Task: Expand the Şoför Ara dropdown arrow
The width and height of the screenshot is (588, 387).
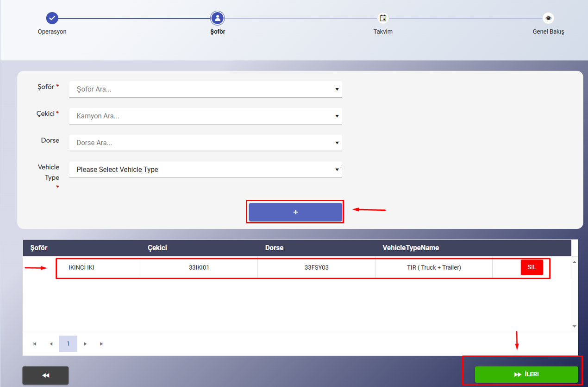Action: coord(337,89)
